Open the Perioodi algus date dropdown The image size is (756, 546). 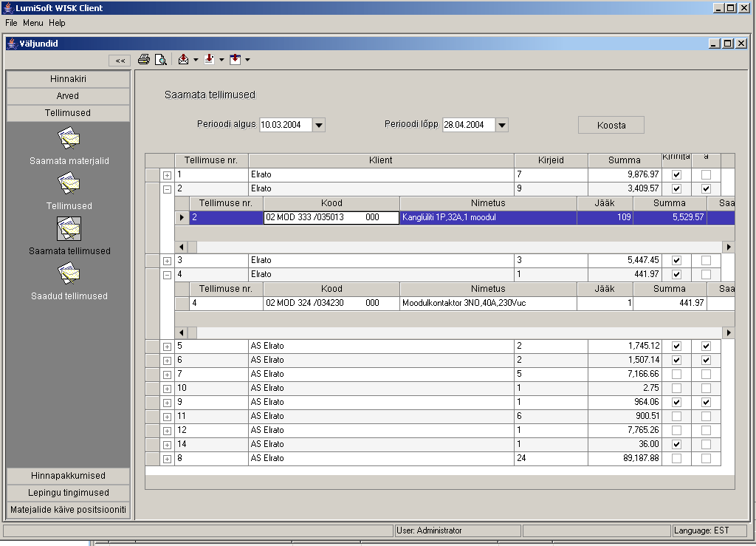pos(319,126)
